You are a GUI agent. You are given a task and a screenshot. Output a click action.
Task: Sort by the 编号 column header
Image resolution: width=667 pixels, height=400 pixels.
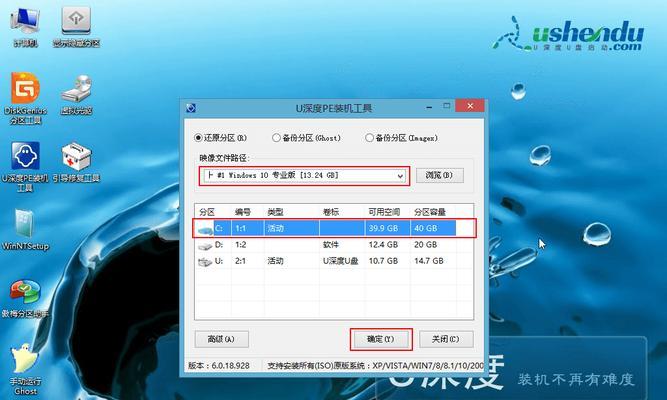[243, 212]
